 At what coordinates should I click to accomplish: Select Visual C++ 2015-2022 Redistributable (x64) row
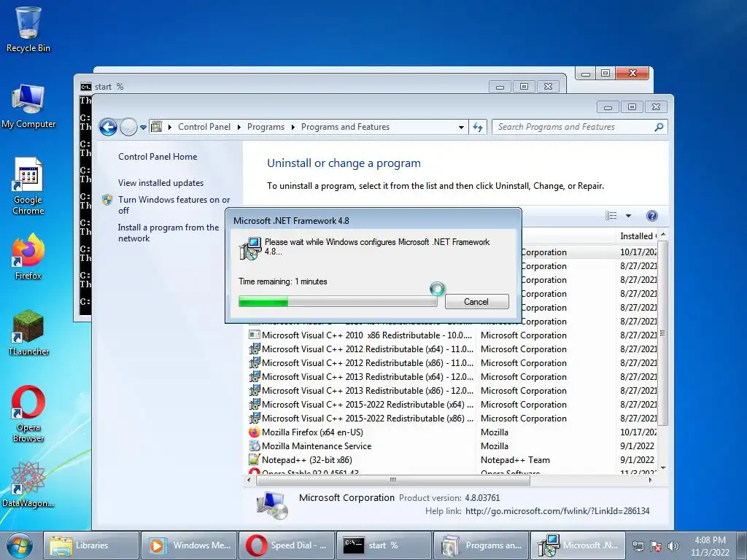[x=452, y=404]
